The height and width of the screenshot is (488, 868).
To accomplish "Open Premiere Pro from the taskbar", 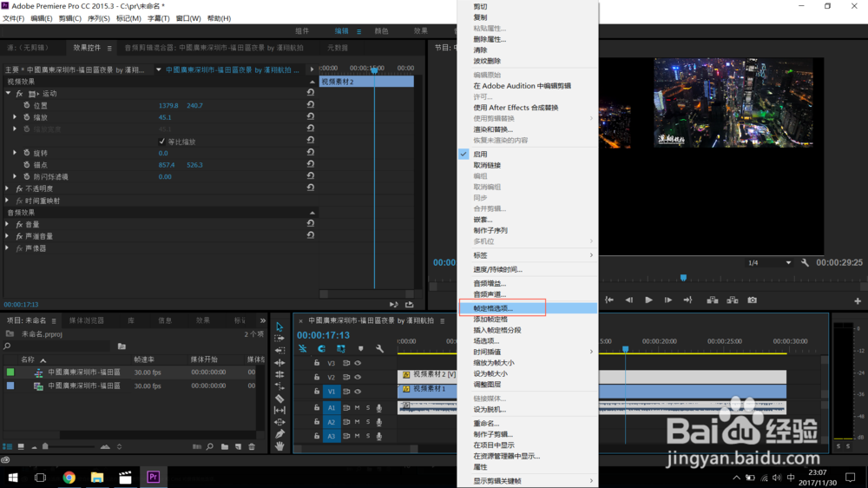I will click(x=154, y=477).
